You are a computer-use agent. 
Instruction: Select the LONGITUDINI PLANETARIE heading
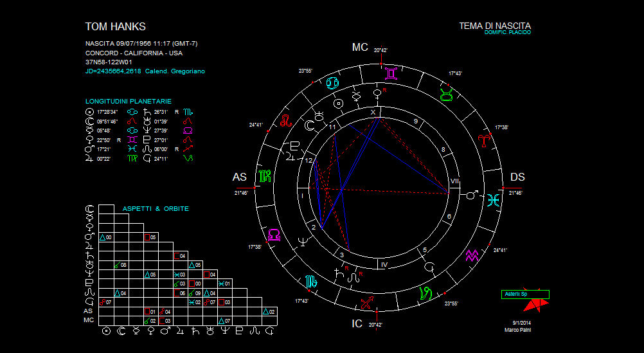click(128, 101)
